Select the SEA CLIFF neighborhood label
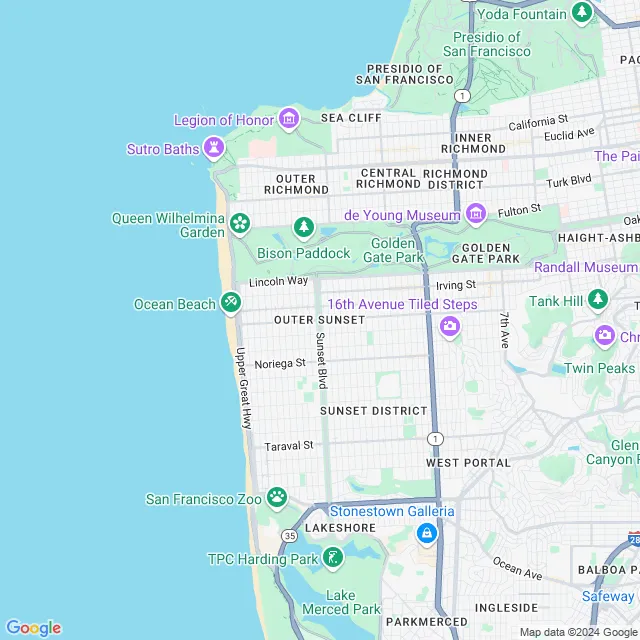This screenshot has width=640, height=640. pos(351,118)
